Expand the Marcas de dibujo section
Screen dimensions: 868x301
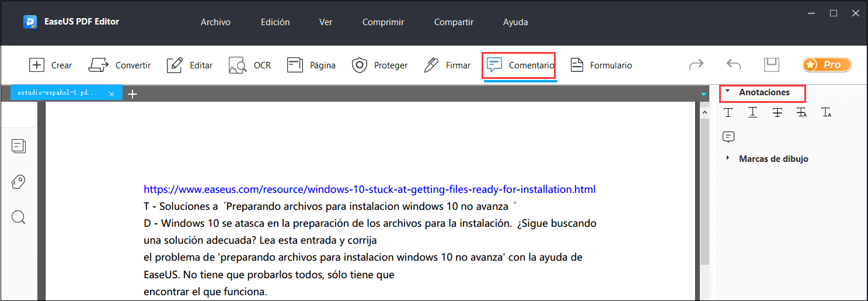tap(727, 158)
